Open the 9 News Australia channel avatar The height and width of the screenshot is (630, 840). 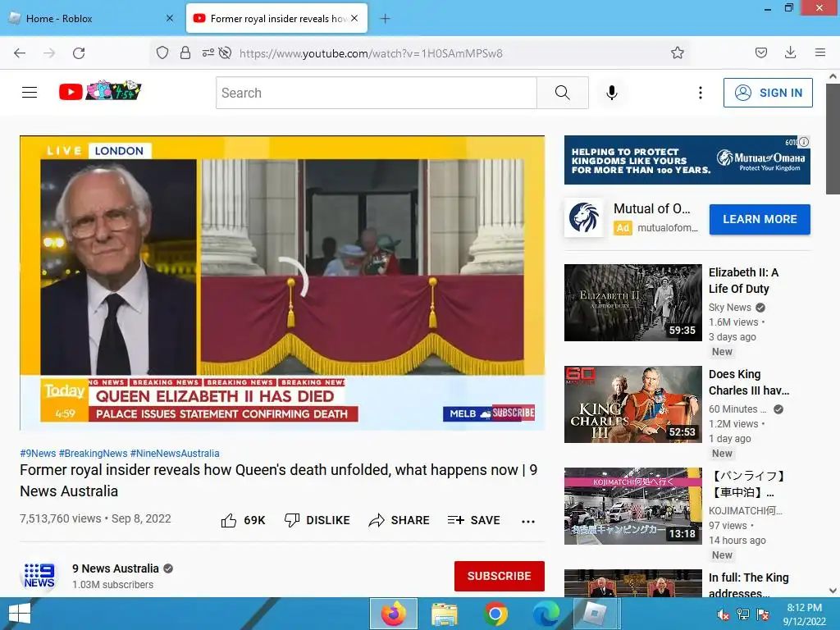coord(39,576)
